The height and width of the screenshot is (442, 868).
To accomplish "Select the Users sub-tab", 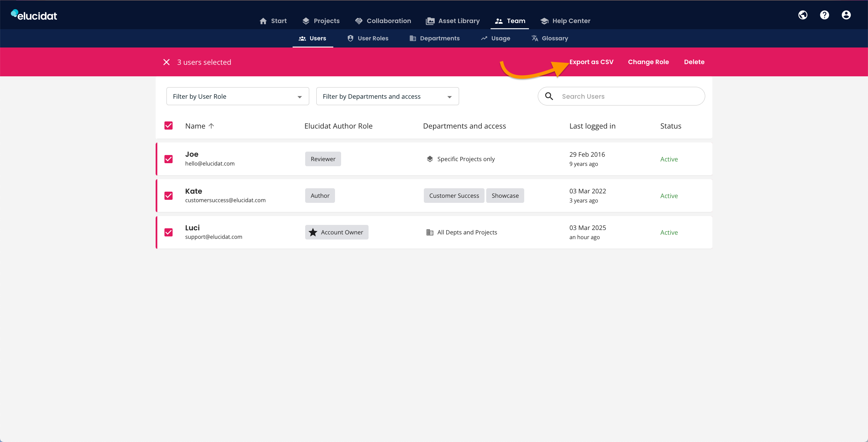I will [313, 38].
